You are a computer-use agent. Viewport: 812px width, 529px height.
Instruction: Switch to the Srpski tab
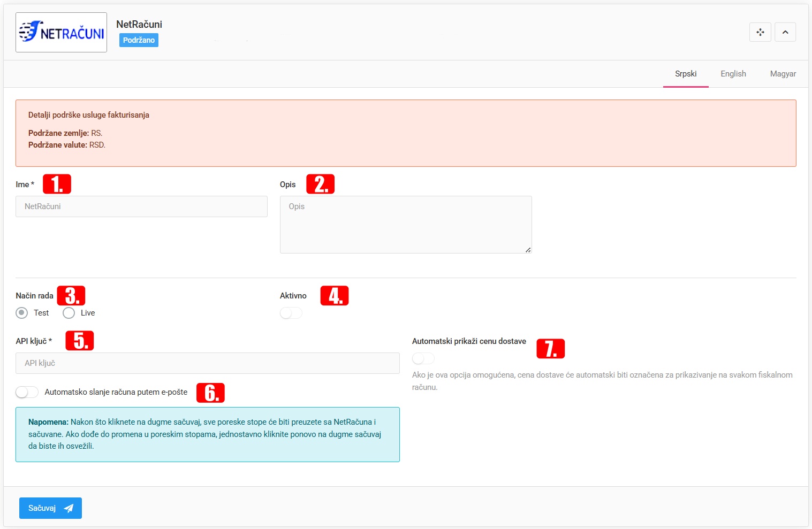pos(686,74)
